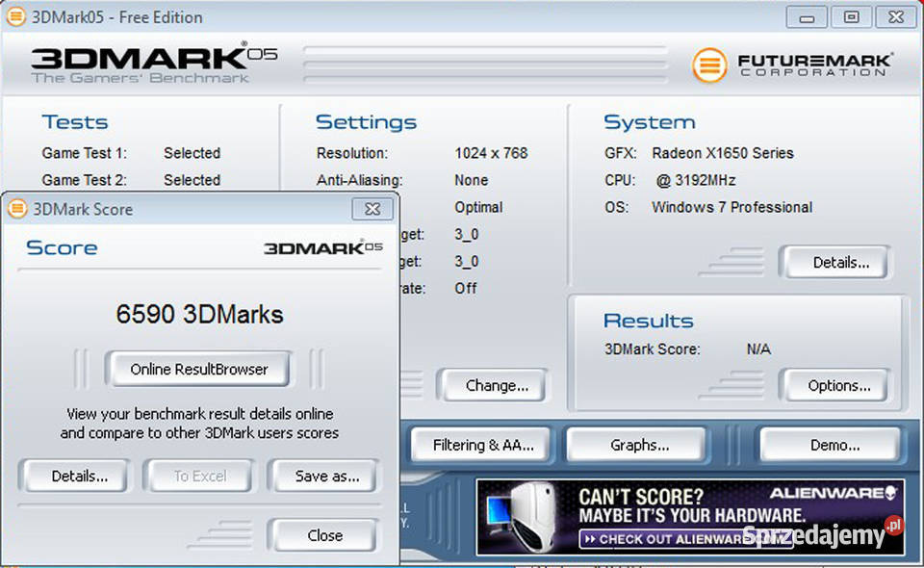Click '@ 3192MHz' CPU value
Image resolution: width=924 pixels, height=568 pixels.
click(696, 180)
